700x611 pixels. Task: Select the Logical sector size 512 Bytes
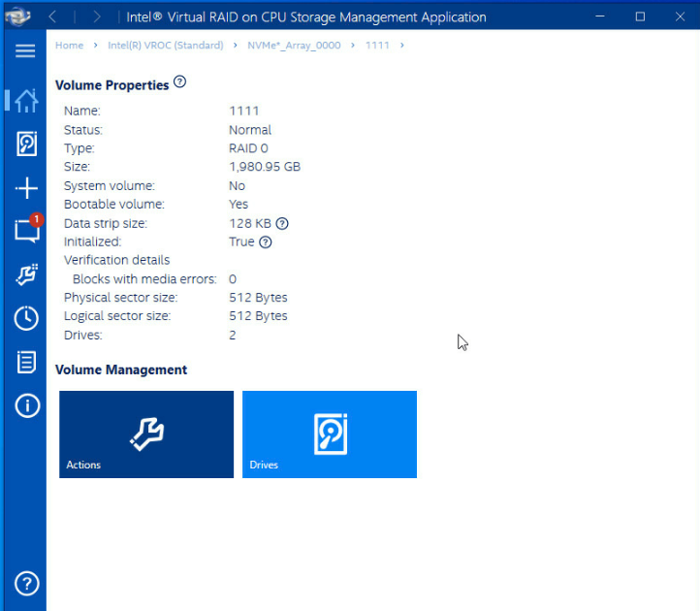coord(258,316)
